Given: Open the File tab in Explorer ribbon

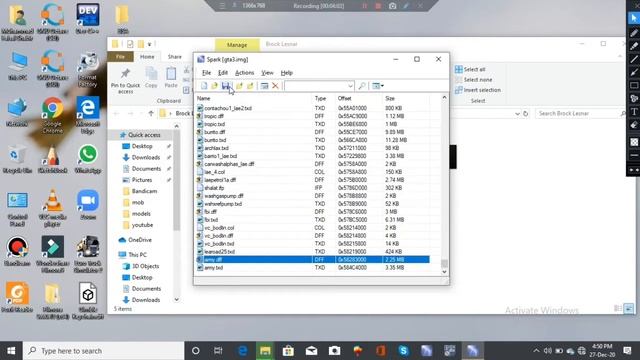Looking at the screenshot, I should coord(120,57).
